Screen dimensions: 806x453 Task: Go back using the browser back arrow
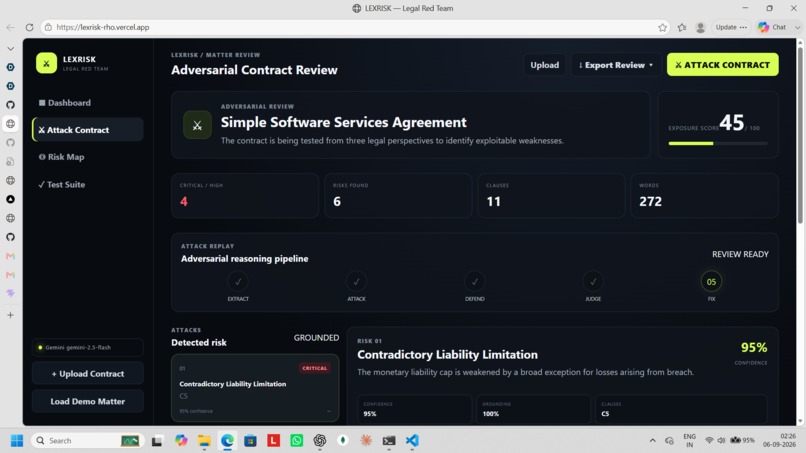tap(11, 27)
